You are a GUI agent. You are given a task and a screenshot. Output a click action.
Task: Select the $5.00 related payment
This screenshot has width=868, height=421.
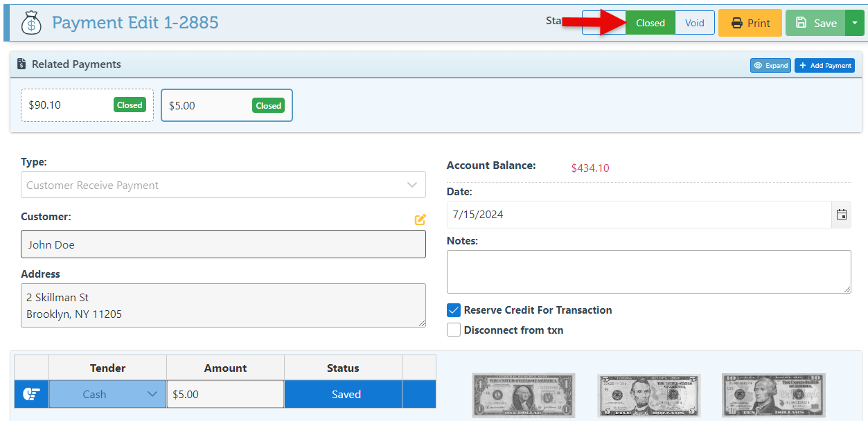(x=226, y=105)
